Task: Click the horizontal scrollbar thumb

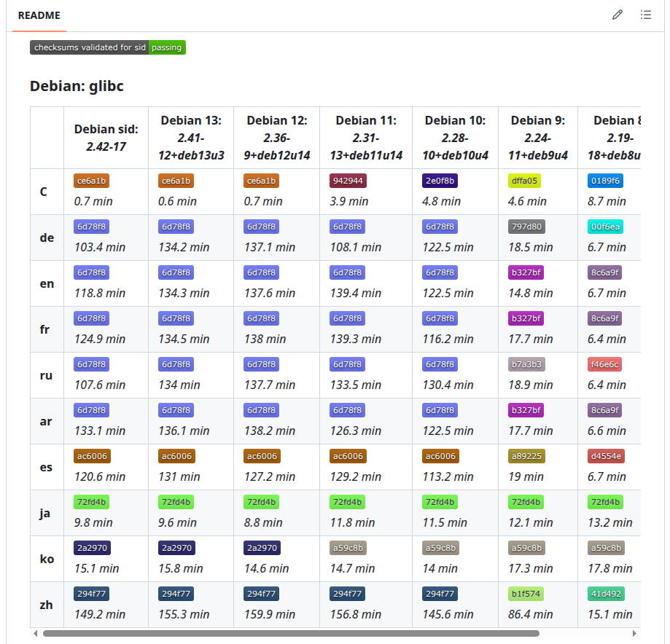Action: tap(291, 633)
